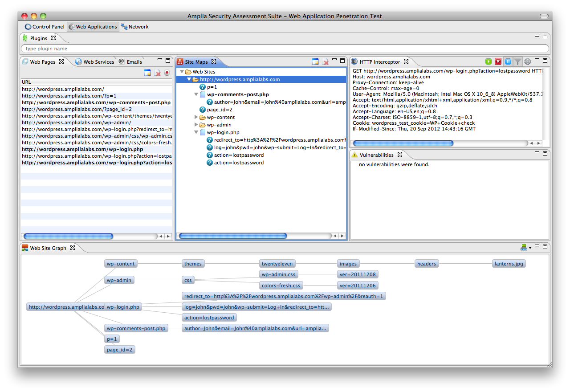This screenshot has height=392, width=570.
Task: Select the URL ending in ?page_id=2 in Web Pages
Action: (x=97, y=109)
